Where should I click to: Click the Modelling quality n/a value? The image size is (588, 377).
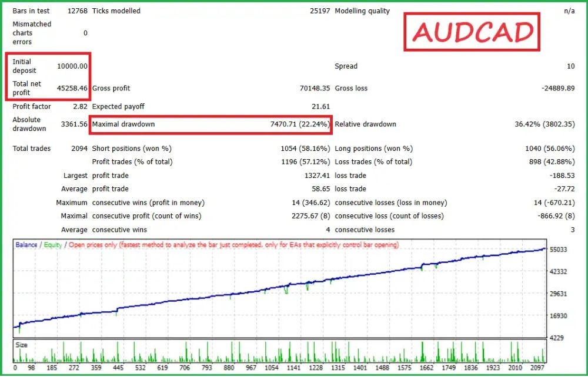pos(569,11)
